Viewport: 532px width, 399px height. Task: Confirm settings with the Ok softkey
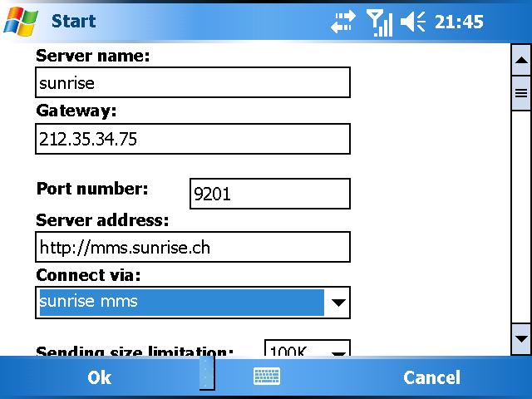(99, 377)
